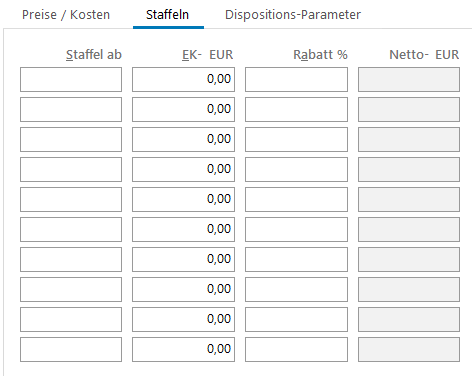Focus the fifth row Staffel ab field
The image size is (472, 376).
pos(71,199)
